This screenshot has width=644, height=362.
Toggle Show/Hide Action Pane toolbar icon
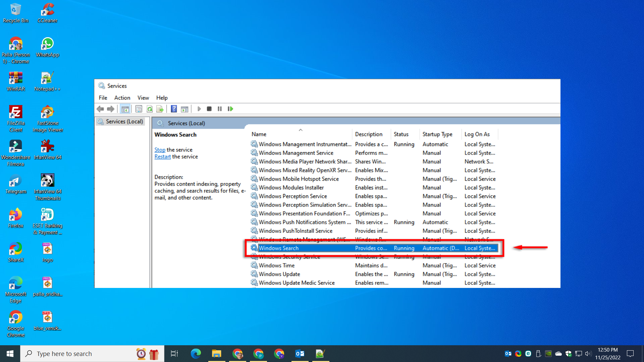tap(184, 109)
